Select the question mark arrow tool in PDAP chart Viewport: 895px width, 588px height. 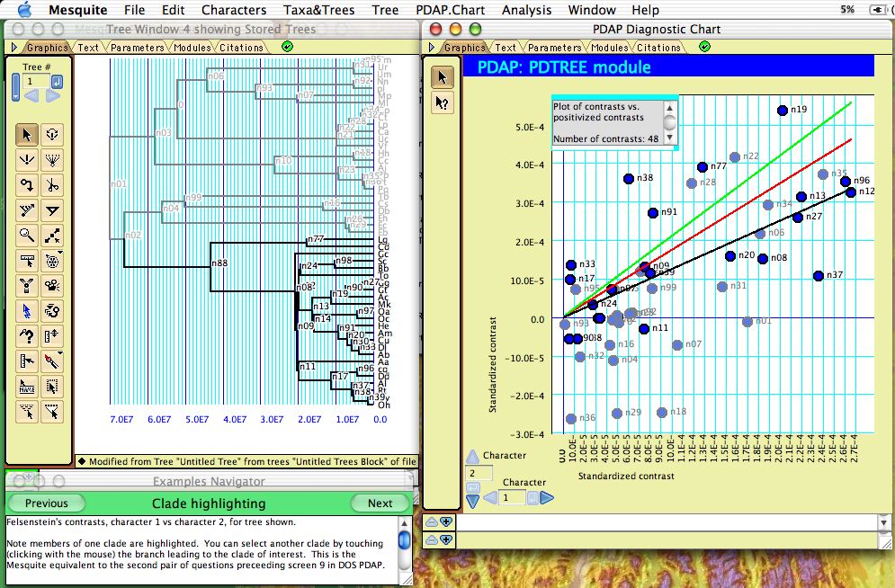[442, 103]
